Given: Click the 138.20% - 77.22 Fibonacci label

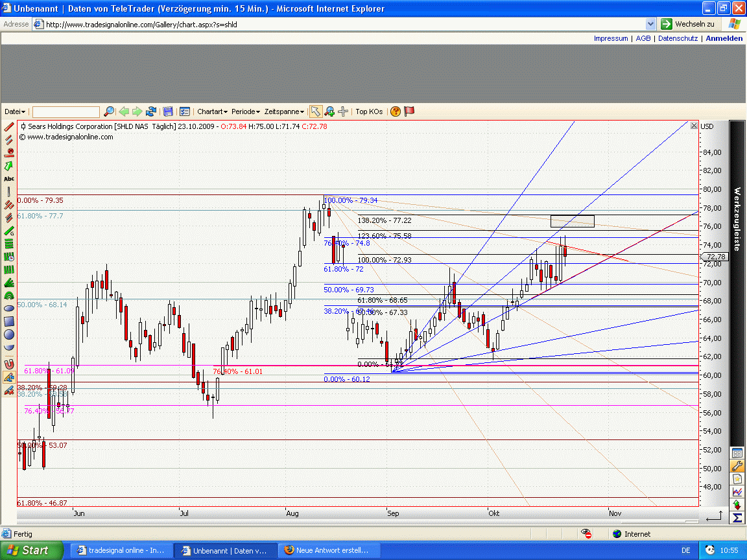Looking at the screenshot, I should point(385,220).
